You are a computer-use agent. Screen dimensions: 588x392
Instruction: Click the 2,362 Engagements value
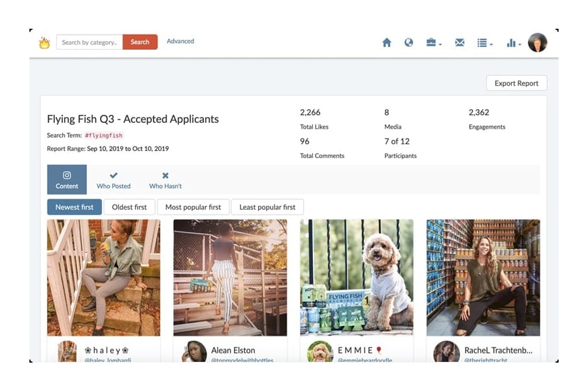tap(479, 112)
